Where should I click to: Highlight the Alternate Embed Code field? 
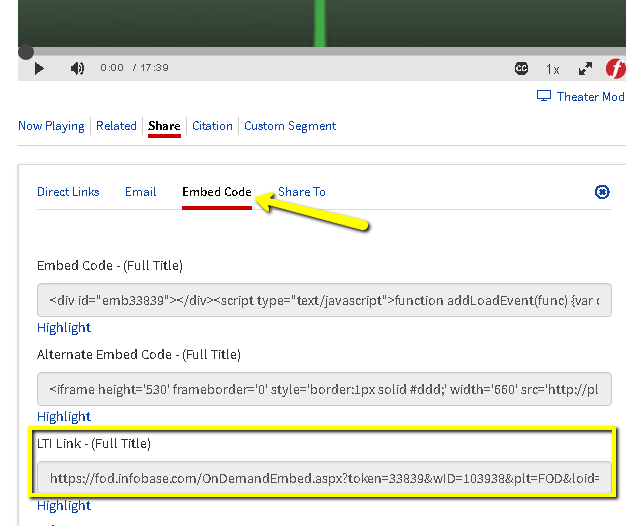click(64, 417)
